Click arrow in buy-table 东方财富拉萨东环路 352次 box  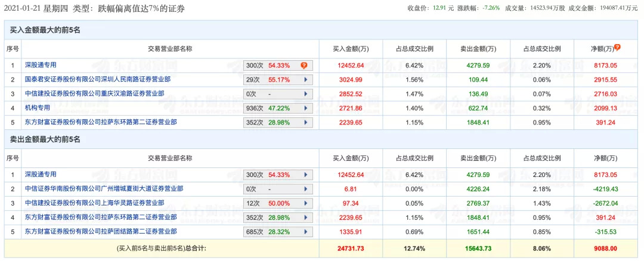(x=305, y=122)
